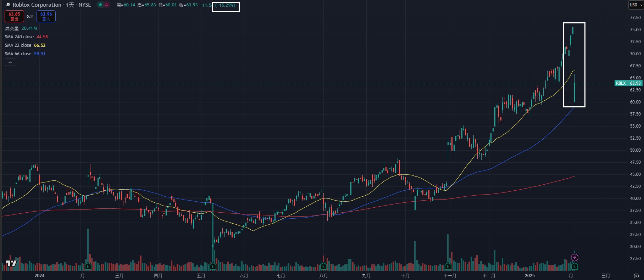This screenshot has width=644, height=280.
Task: Click the purple lightning bolt event icon
Action: tap(574, 257)
